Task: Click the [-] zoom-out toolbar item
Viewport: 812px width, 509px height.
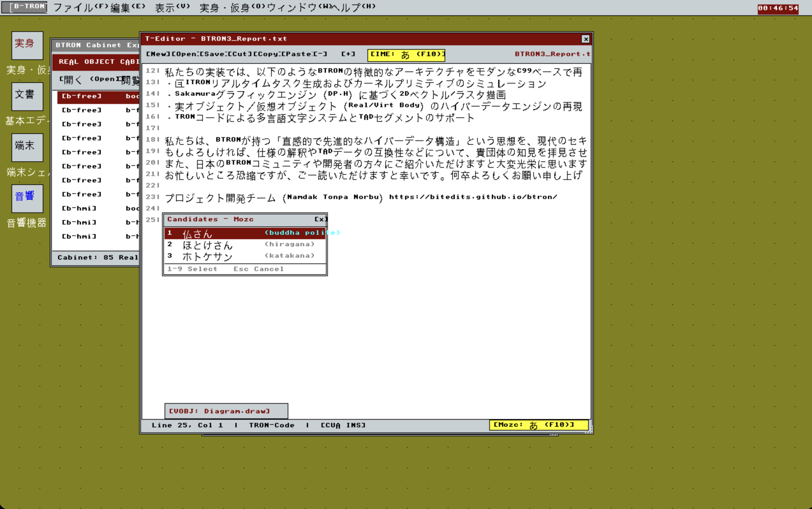Action: [320, 54]
